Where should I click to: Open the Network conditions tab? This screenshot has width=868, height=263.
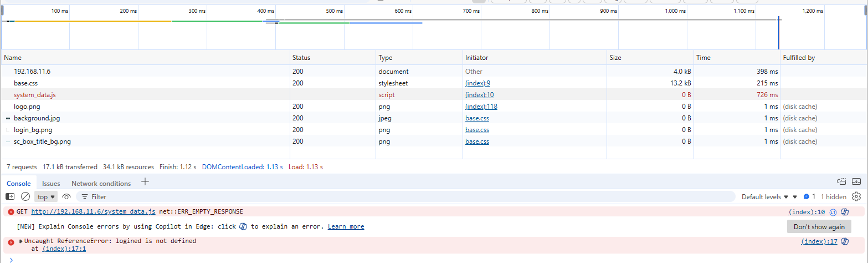pyautogui.click(x=101, y=183)
